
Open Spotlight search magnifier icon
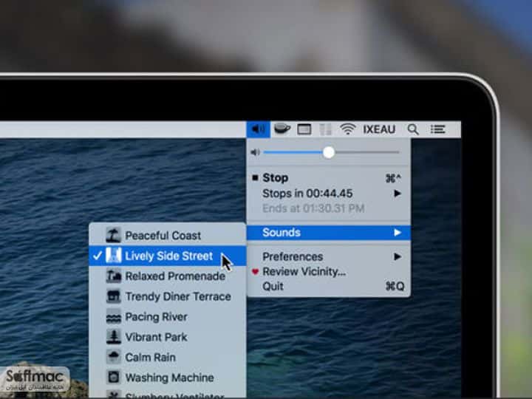click(413, 129)
